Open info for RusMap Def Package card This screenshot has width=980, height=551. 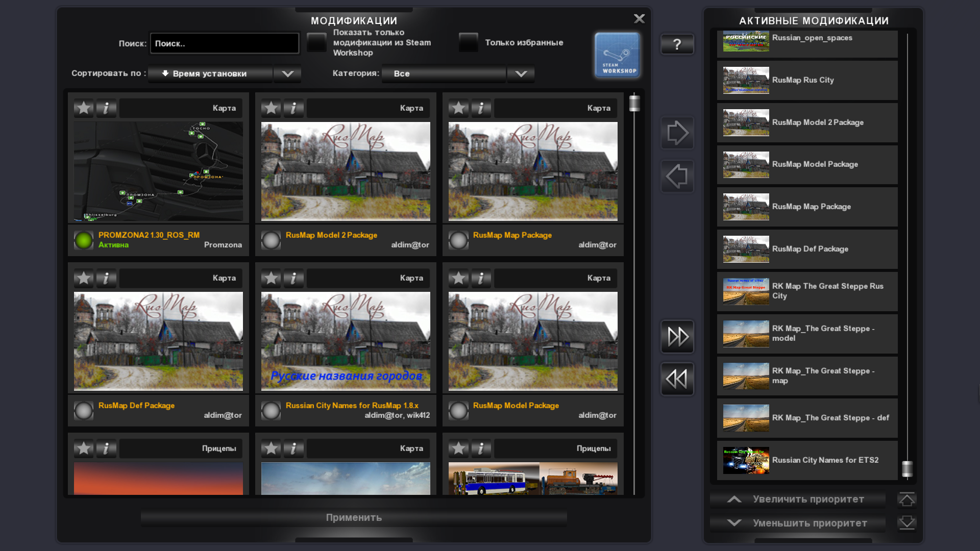106,278
